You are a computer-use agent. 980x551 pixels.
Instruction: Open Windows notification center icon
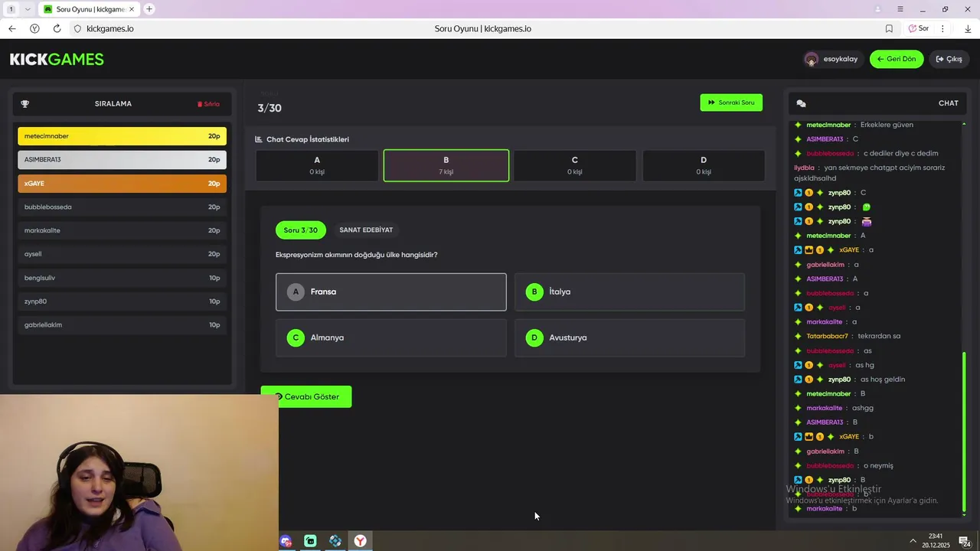(965, 541)
